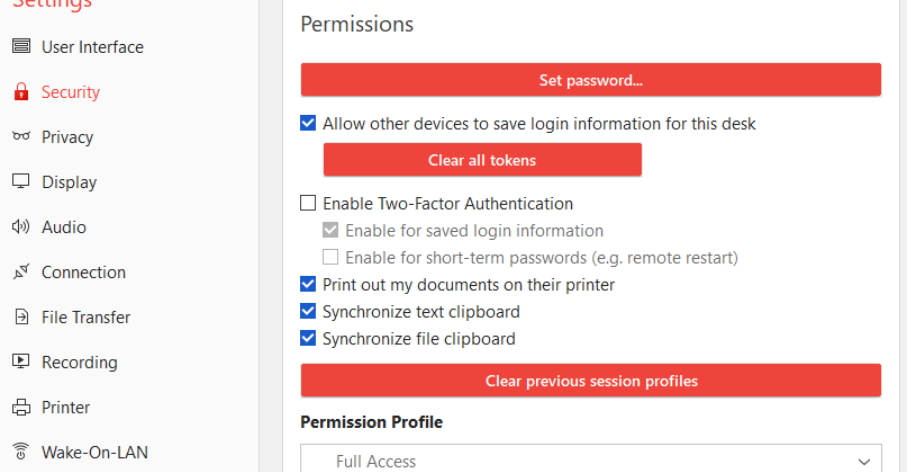The image size is (907, 472).
Task: Click the File Transfer icon
Action: point(21,317)
